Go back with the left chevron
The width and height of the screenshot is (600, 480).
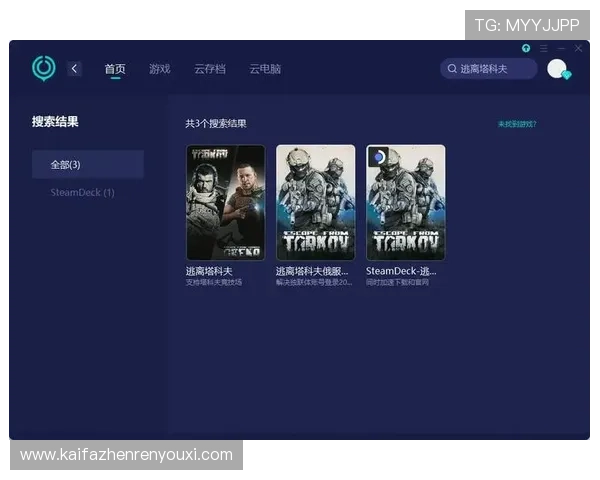75,69
